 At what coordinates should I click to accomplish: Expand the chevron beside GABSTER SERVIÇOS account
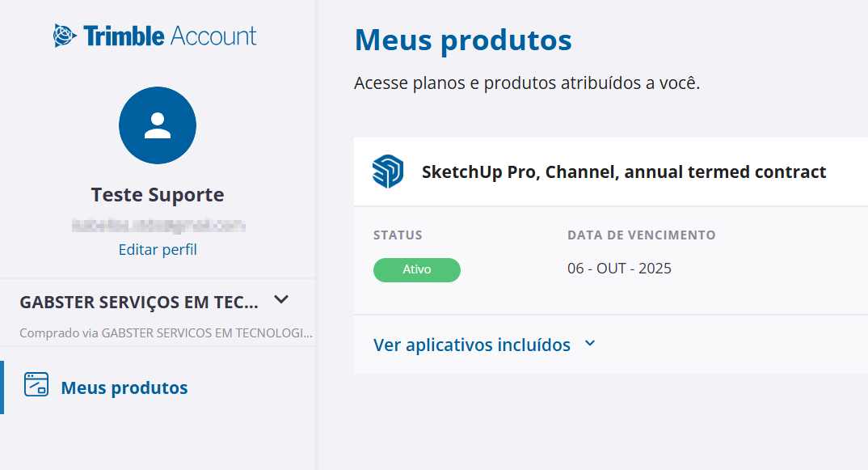click(x=281, y=299)
